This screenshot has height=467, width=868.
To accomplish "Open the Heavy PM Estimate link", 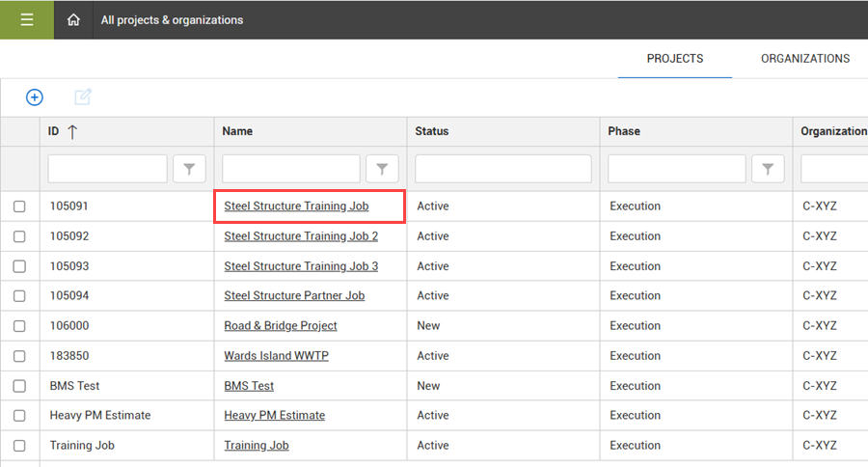I will tap(275, 416).
